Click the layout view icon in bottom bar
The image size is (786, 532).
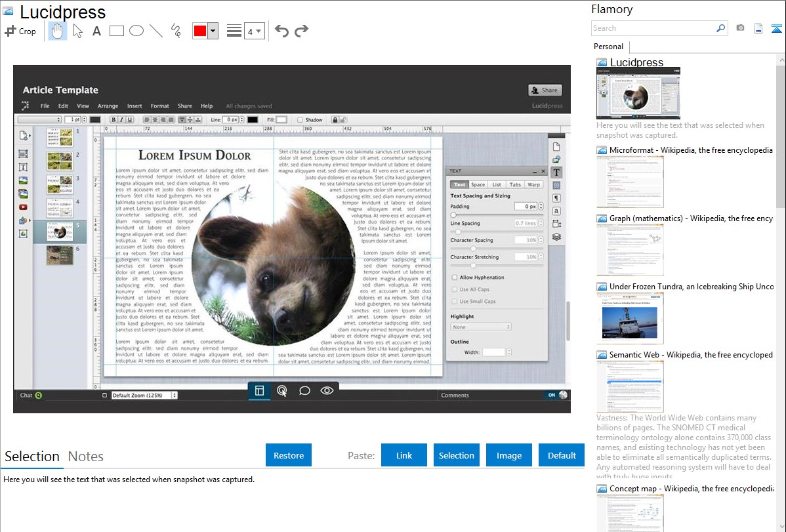259,390
